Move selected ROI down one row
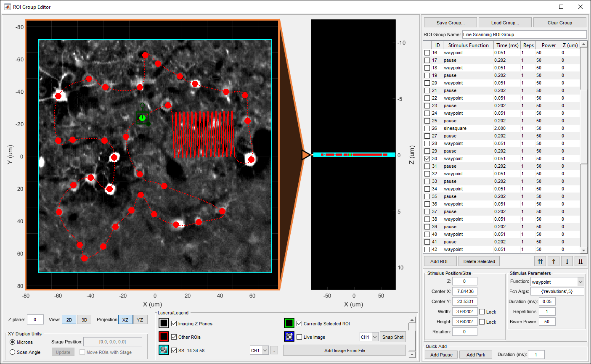Image resolution: width=591 pixels, height=364 pixels. [x=567, y=261]
